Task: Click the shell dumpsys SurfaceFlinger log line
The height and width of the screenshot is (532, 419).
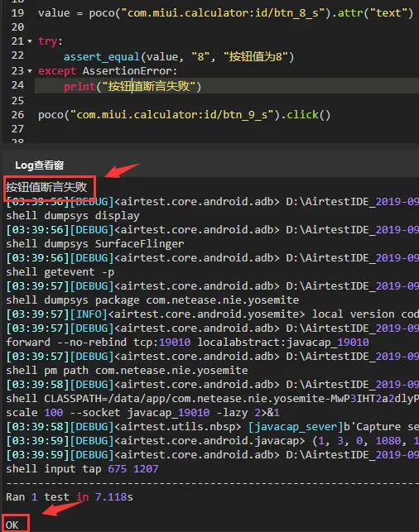Action: click(95, 243)
